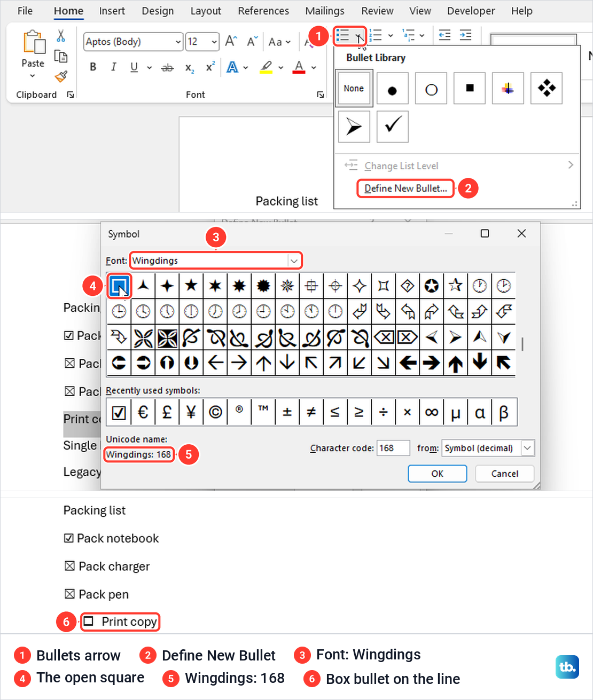Choose the hollow circle bullet
The width and height of the screenshot is (593, 700).
pos(431,88)
